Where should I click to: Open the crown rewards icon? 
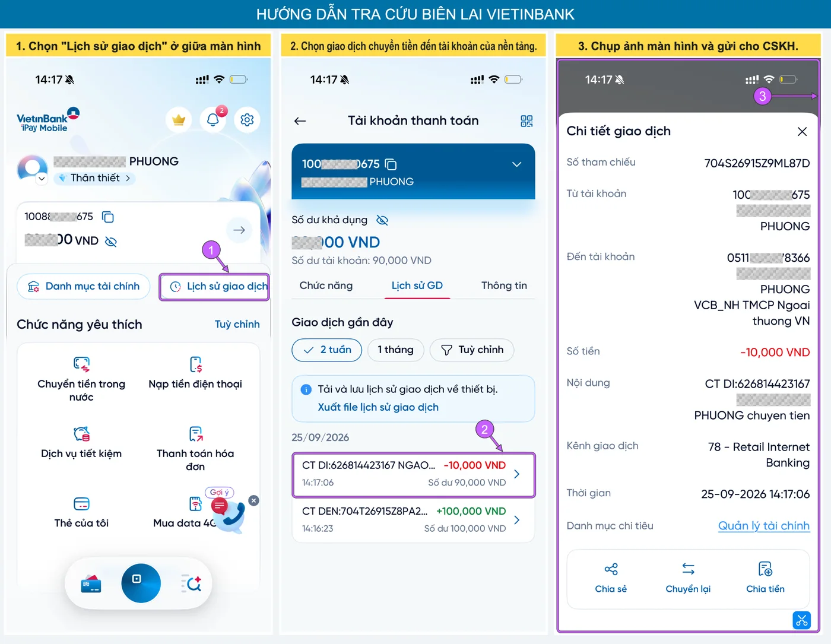(179, 120)
